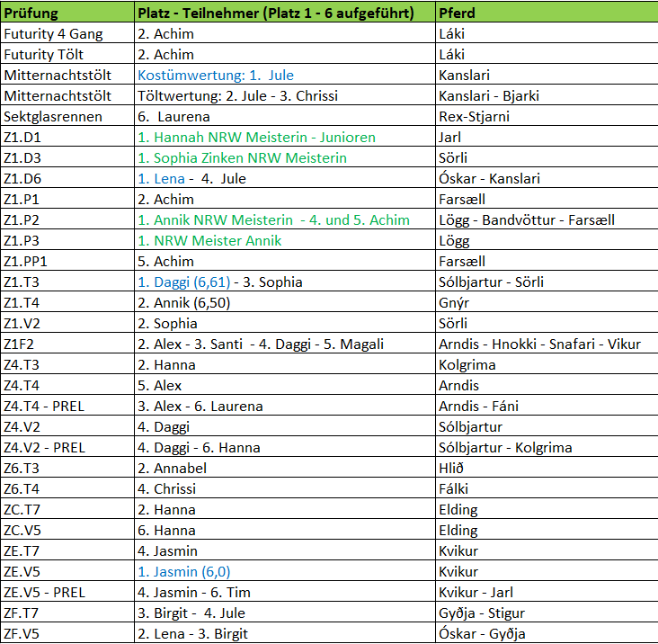Screen dimensions: 658x644
Task: Click the 'Pferd' column header
Action: [x=547, y=13]
